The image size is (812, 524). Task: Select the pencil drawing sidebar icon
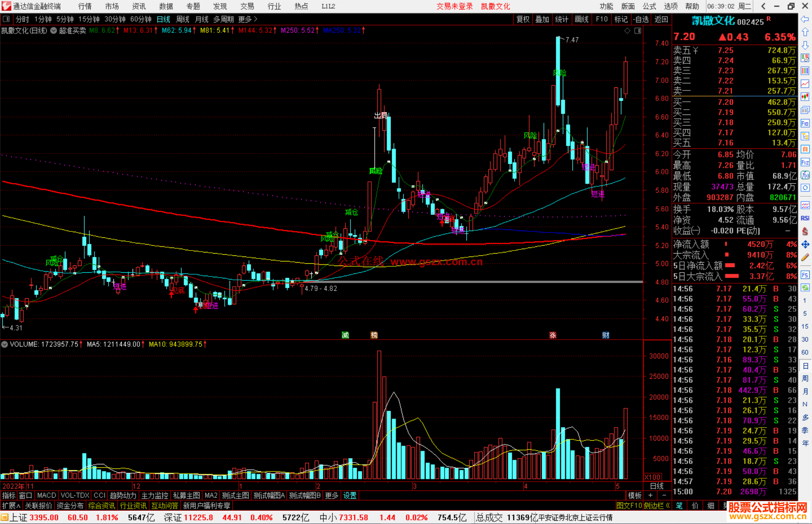click(x=805, y=257)
